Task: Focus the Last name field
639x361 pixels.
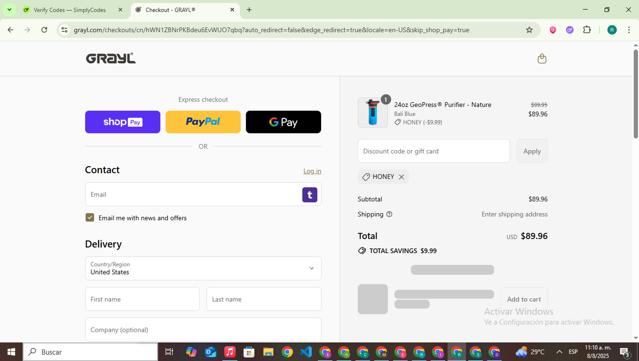Action: pos(264,299)
